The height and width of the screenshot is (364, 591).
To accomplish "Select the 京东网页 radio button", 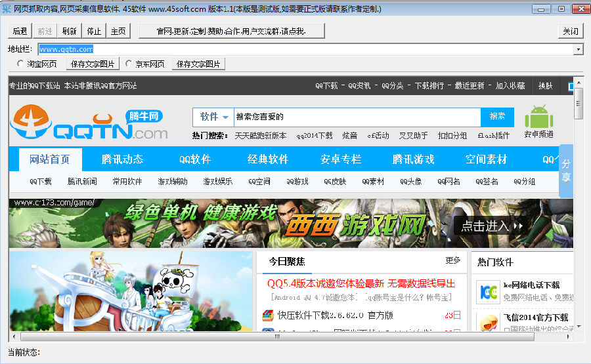I will point(129,64).
